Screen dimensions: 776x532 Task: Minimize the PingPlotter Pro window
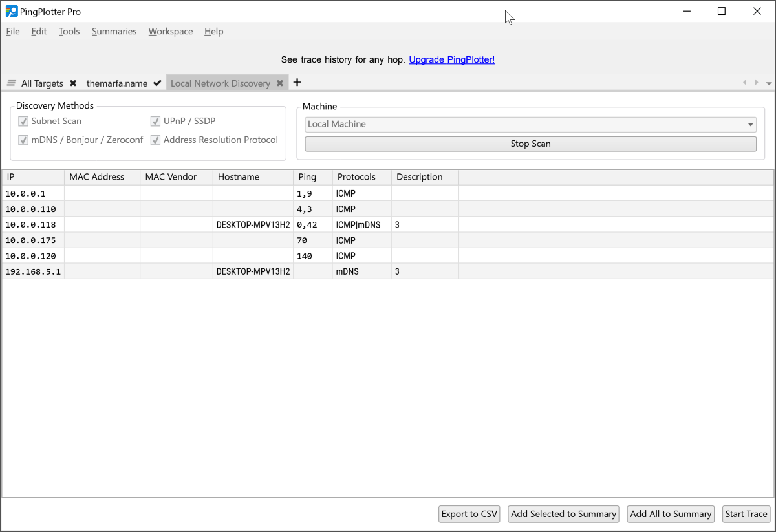point(686,11)
